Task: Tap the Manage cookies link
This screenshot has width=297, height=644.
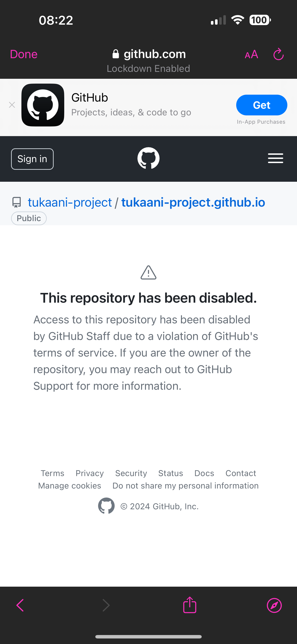Action: (x=70, y=486)
